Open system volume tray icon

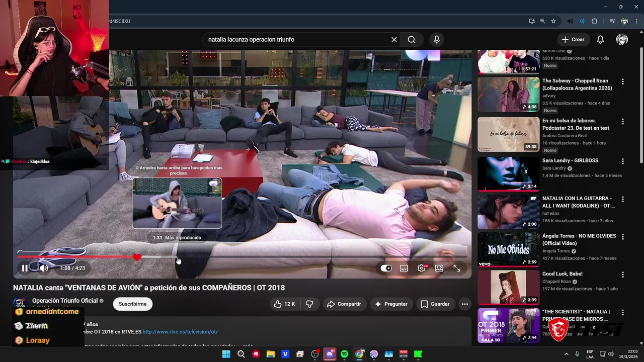tap(611, 354)
